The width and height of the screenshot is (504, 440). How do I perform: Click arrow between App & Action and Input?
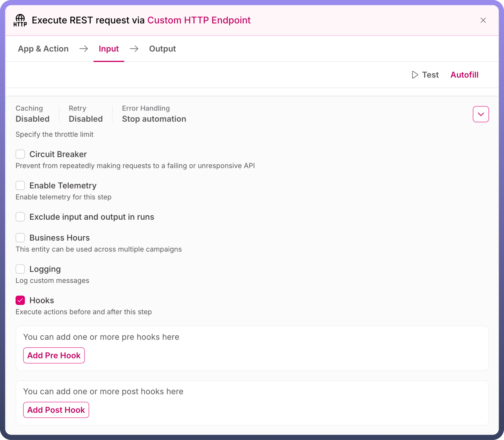coord(84,49)
